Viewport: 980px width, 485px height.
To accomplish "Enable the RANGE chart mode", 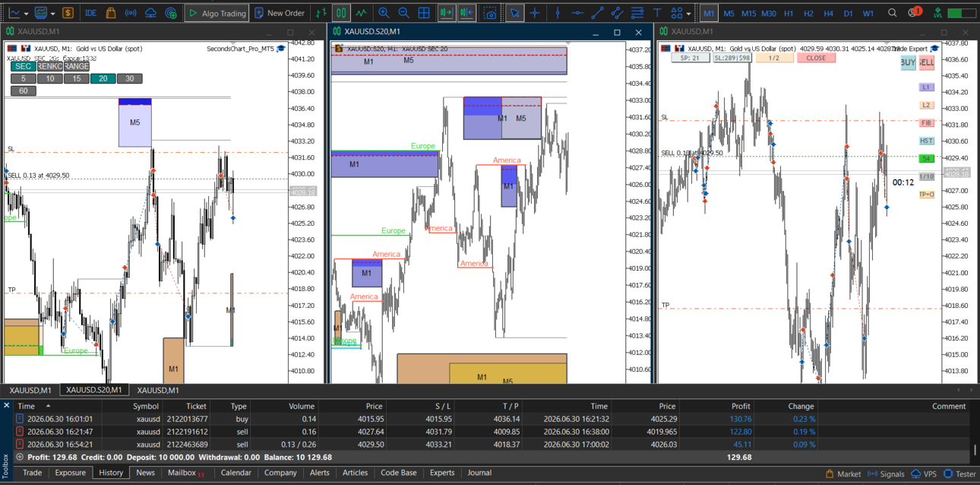I will [x=76, y=66].
